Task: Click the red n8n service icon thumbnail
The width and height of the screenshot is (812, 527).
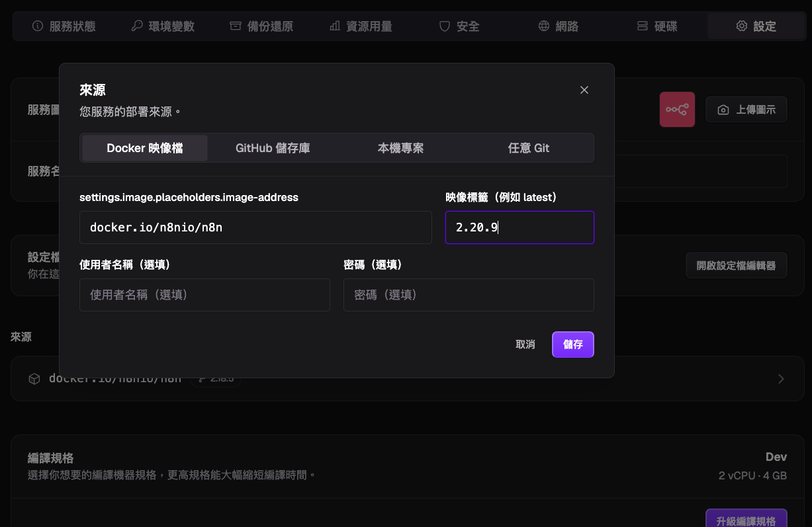Action: tap(677, 110)
